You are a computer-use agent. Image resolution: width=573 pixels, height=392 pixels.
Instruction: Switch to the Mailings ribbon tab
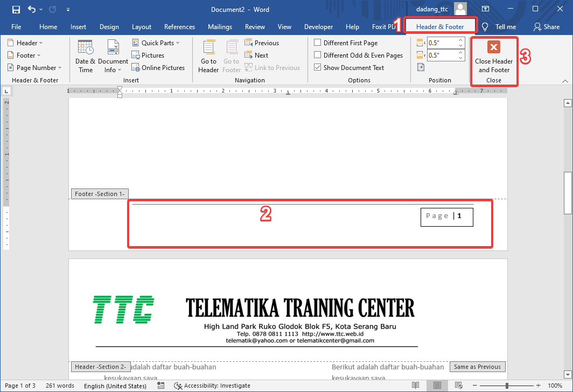tap(220, 26)
